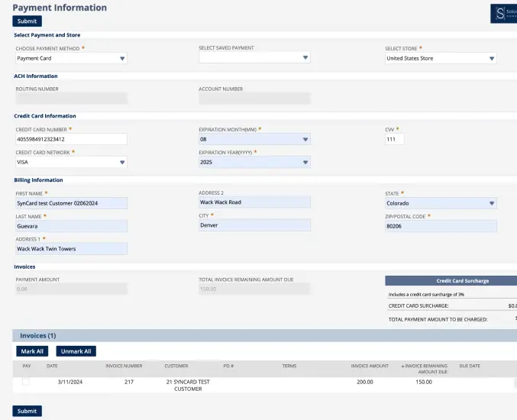Focus the First Name field

pos(71,203)
